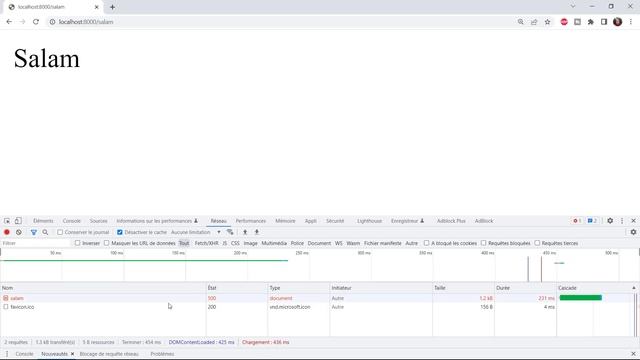640x360 pixels.
Task: Click the green waterfall bar for salam
Action: coord(580,298)
